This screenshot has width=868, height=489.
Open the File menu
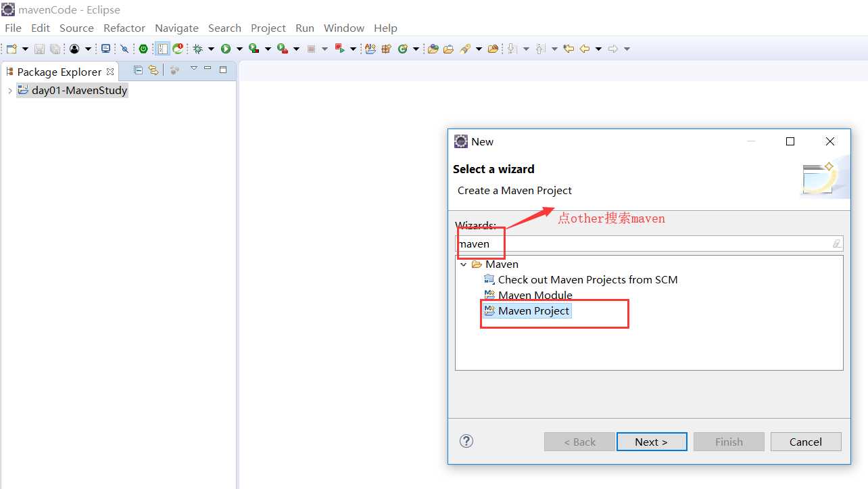tap(13, 28)
